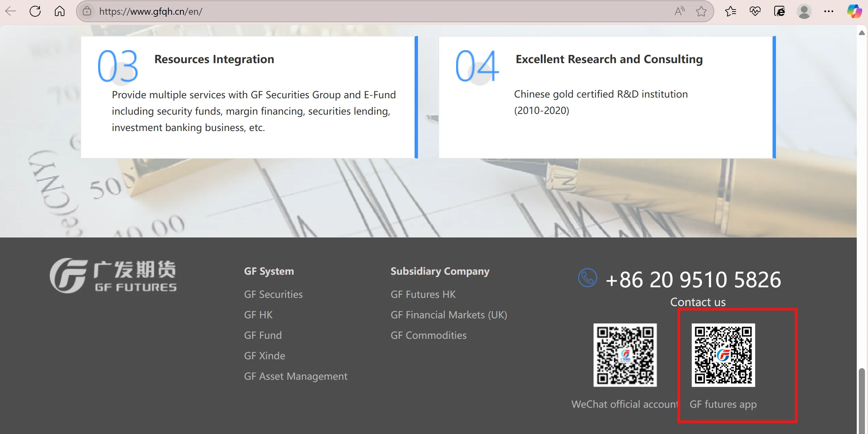This screenshot has height=434, width=868.
Task: Open Browser essentials heart icon
Action: [755, 11]
